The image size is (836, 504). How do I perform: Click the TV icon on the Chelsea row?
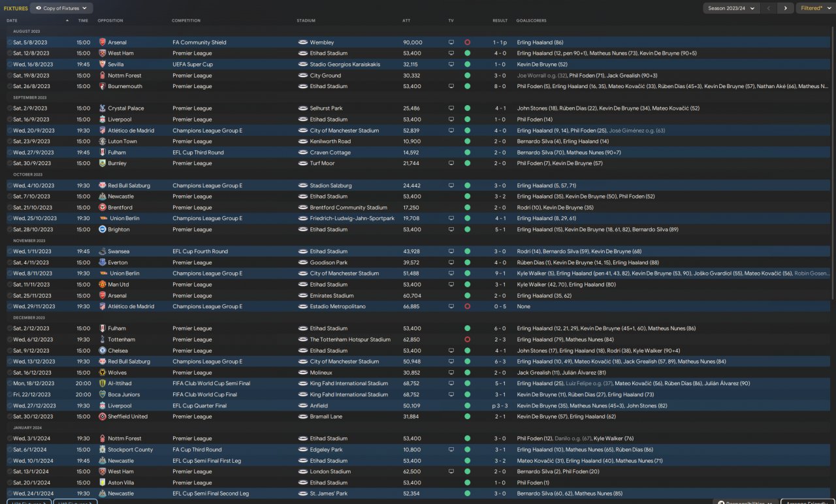(451, 351)
